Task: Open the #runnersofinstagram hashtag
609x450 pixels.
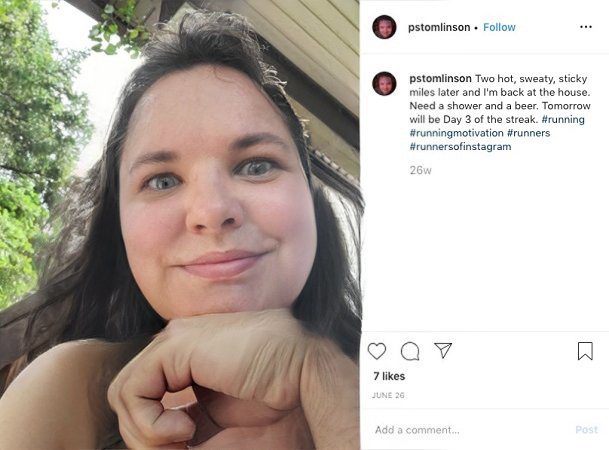Action: pos(460,146)
